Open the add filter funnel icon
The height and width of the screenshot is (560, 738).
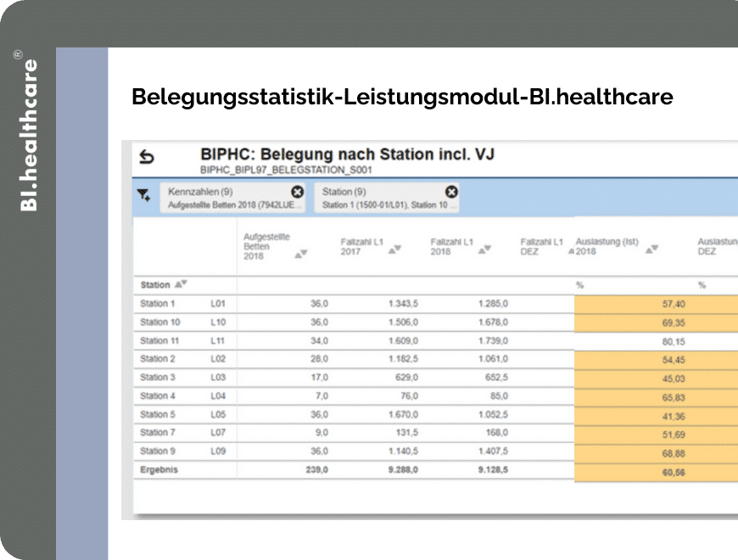tap(143, 195)
